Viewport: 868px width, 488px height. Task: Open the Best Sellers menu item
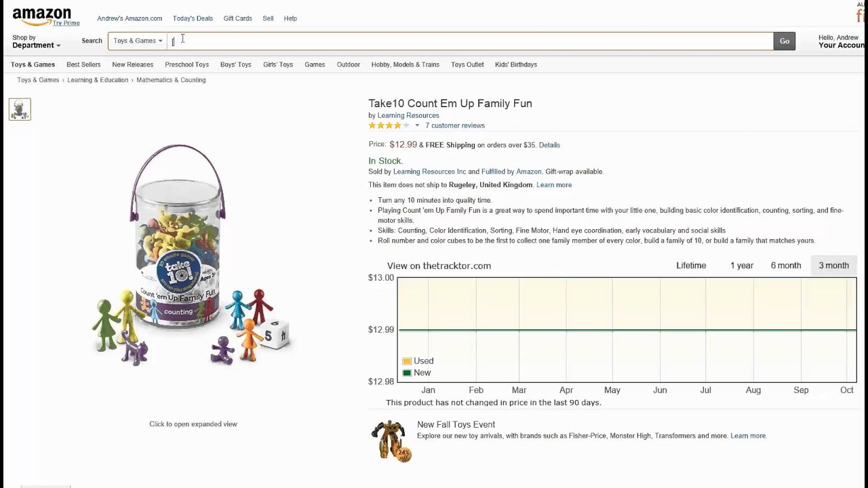click(x=83, y=64)
